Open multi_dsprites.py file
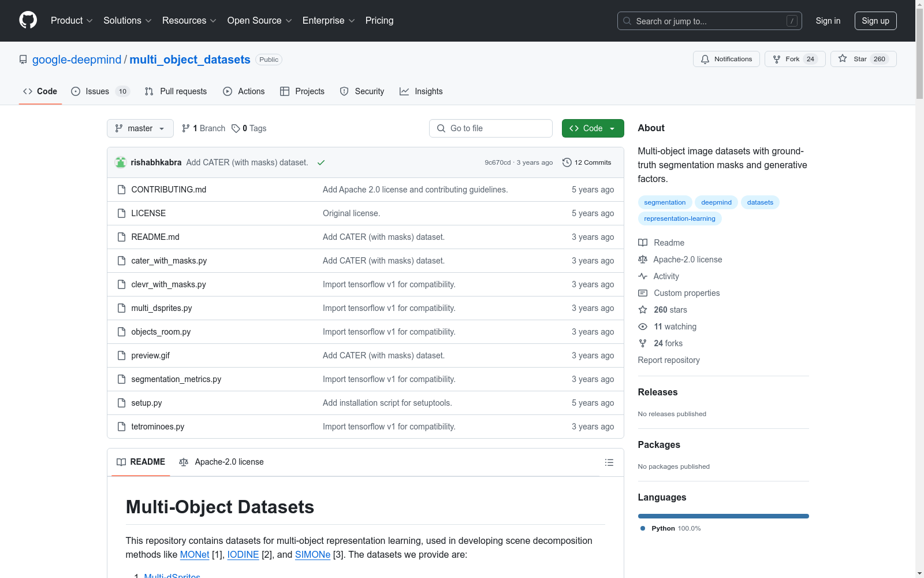Image resolution: width=924 pixels, height=578 pixels. pyautogui.click(x=162, y=308)
